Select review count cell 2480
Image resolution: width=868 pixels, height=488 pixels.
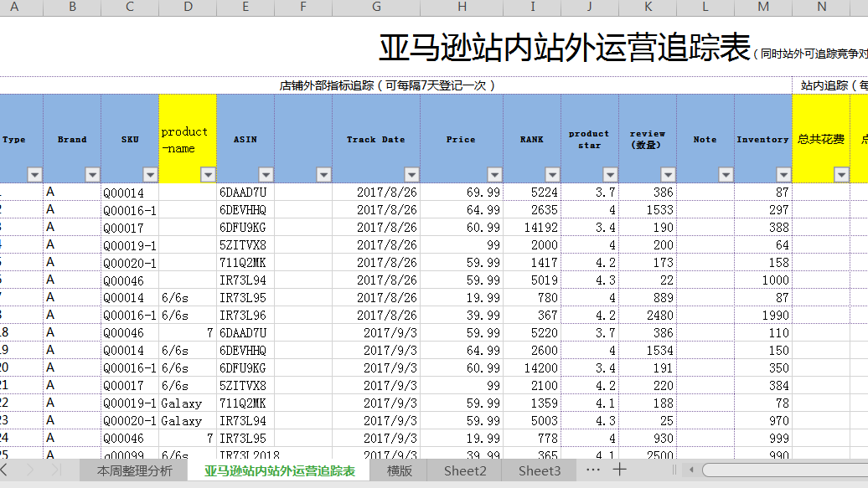[x=648, y=316]
